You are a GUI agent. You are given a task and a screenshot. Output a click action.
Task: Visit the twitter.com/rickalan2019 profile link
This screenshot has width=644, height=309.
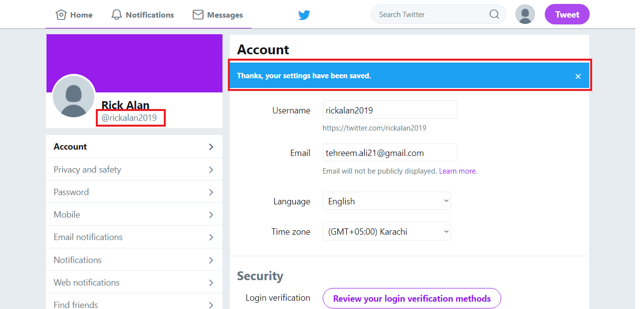pos(374,128)
